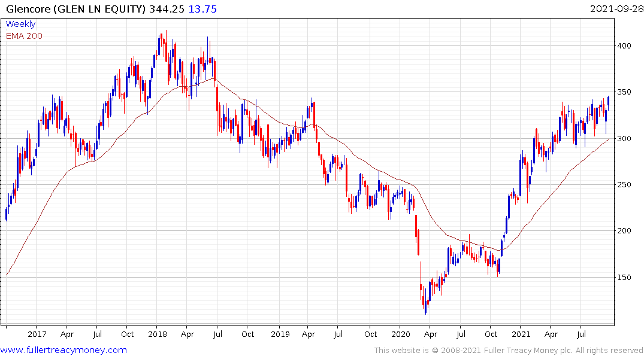
Task: Click the 400 price axis label
Action: click(x=624, y=46)
